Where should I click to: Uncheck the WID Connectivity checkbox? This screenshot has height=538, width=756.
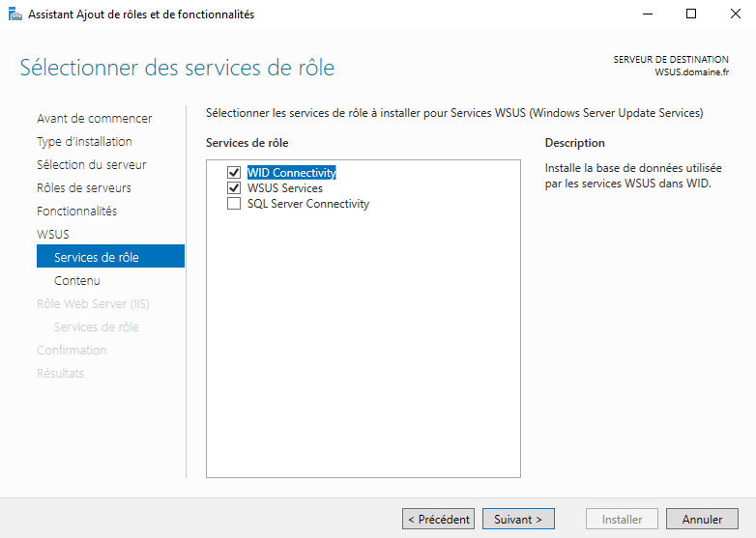click(x=234, y=173)
